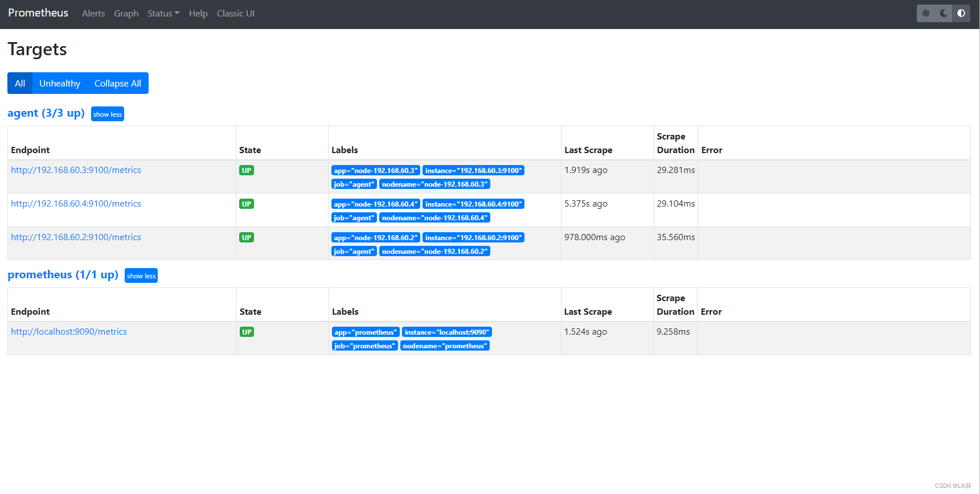Image resolution: width=980 pixels, height=494 pixels.
Task: Click last scrape value 1.919s ago
Action: [x=586, y=170]
